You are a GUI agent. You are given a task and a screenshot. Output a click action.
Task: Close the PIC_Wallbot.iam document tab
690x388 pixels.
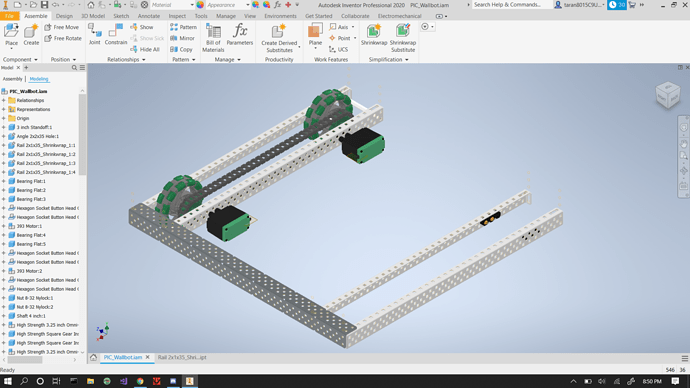147,357
